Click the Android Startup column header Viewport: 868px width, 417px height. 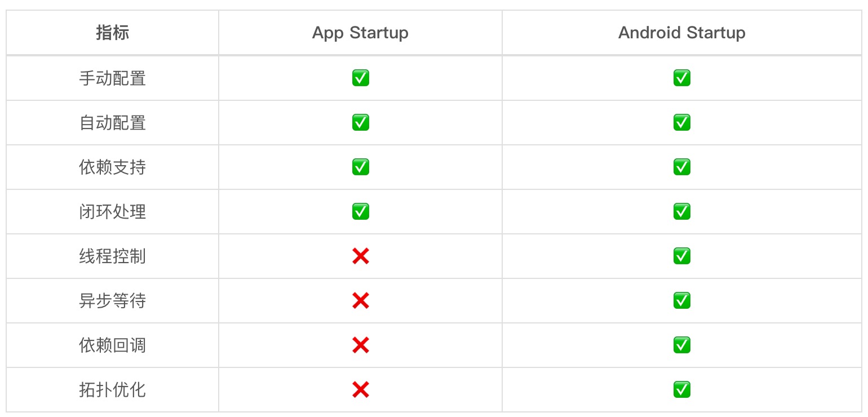coord(681,33)
